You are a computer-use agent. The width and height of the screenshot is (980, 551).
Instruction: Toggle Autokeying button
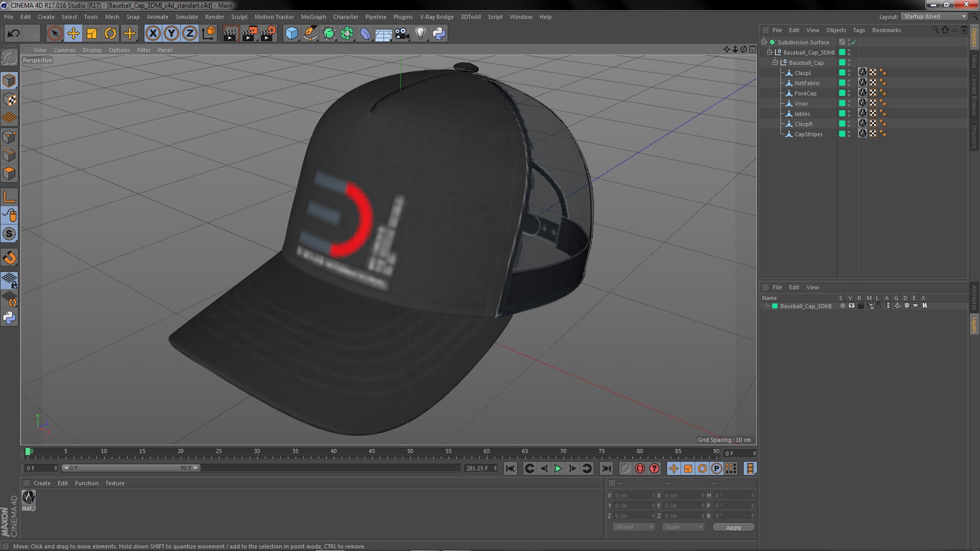coord(640,468)
